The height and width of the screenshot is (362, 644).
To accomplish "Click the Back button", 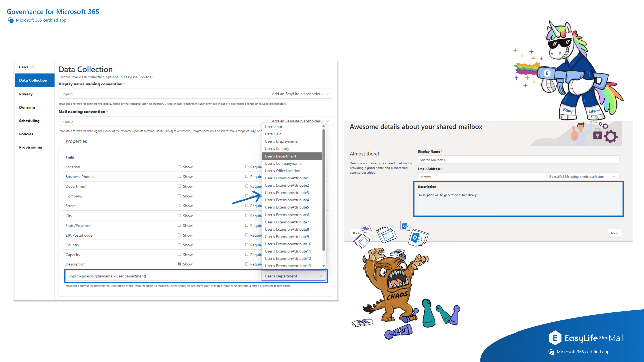I will tap(356, 233).
